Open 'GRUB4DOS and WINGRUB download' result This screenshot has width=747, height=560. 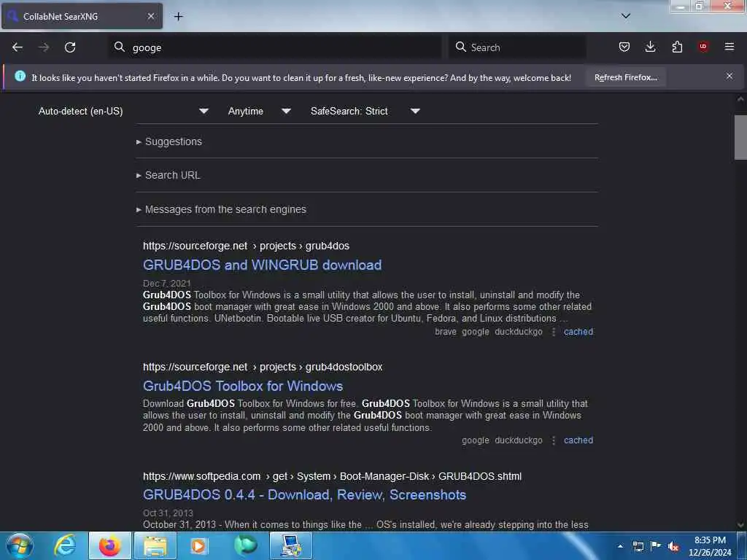(x=262, y=265)
